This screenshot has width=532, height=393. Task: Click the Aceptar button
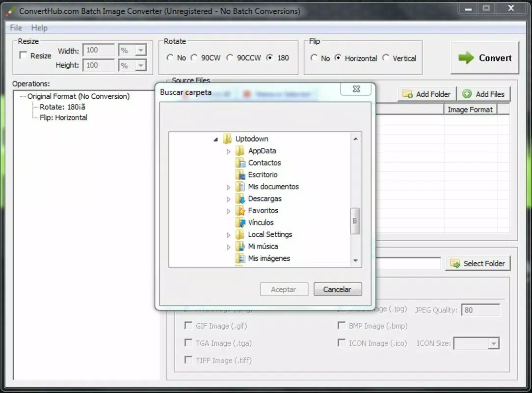click(x=284, y=289)
